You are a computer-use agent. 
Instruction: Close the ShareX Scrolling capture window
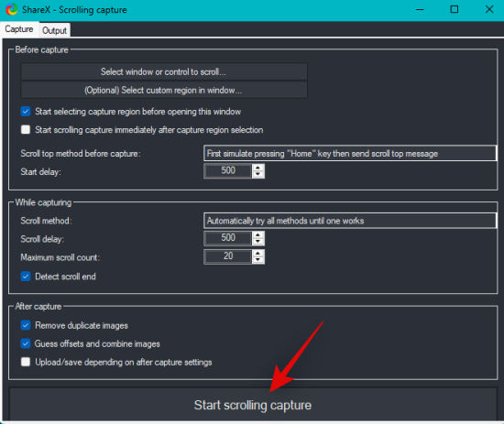coord(489,10)
